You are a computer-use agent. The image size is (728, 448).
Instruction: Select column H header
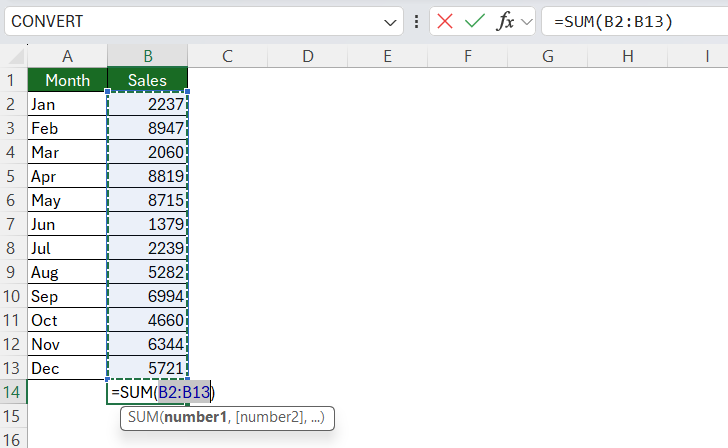coord(628,56)
